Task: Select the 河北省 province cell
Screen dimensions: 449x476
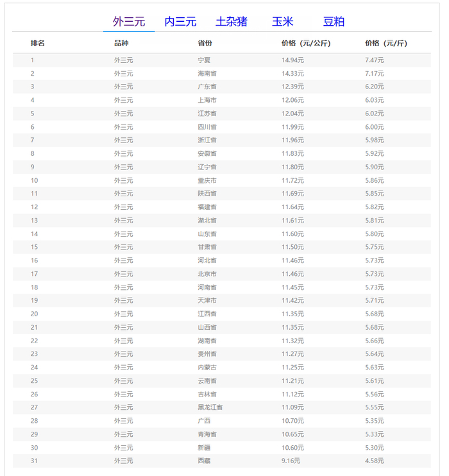Action: coord(207,260)
